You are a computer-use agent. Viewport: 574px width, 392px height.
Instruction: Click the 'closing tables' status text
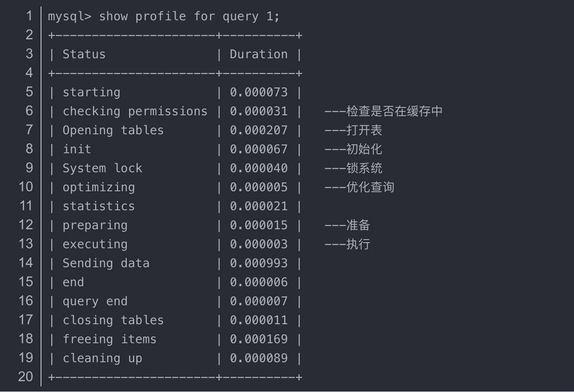113,320
